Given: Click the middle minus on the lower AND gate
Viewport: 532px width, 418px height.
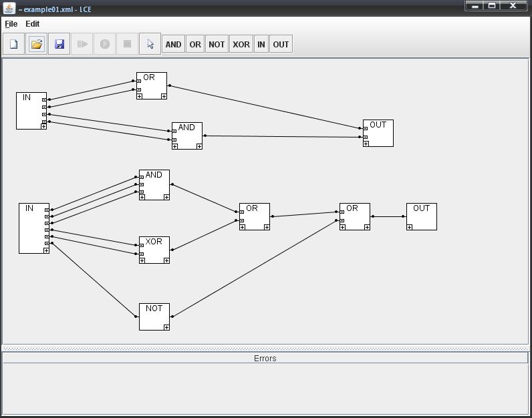Looking at the screenshot, I should [x=142, y=184].
